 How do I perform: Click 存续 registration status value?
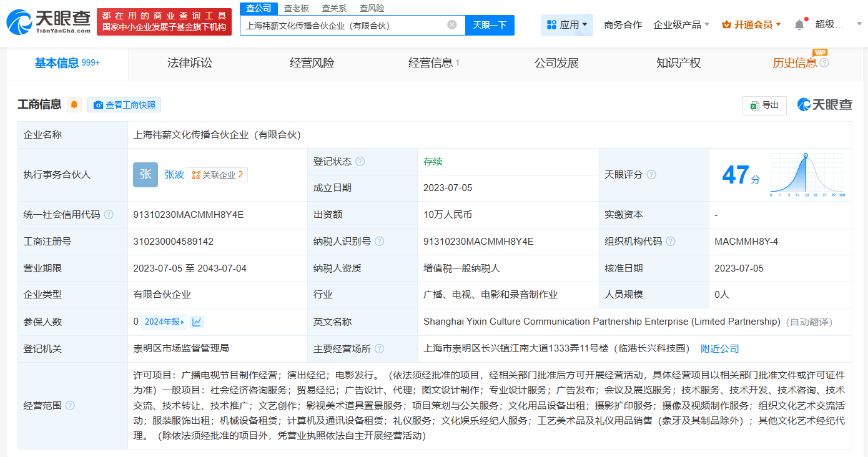pyautogui.click(x=433, y=162)
